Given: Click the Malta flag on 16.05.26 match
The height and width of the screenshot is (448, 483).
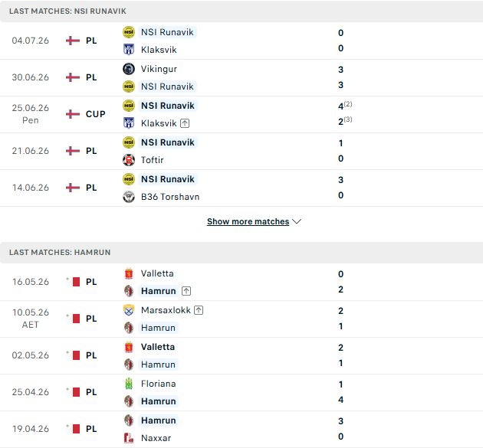Looking at the screenshot, I should click(74, 282).
